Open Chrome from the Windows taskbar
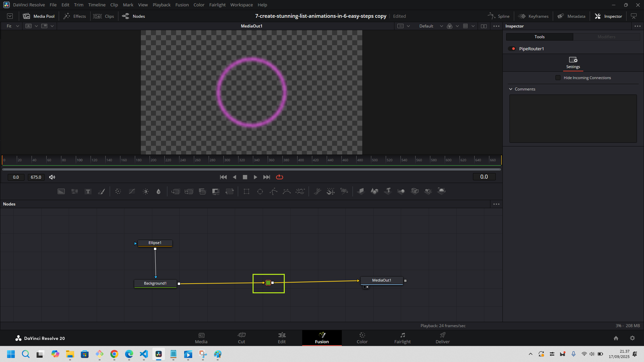The height and width of the screenshot is (362, 644). click(114, 354)
